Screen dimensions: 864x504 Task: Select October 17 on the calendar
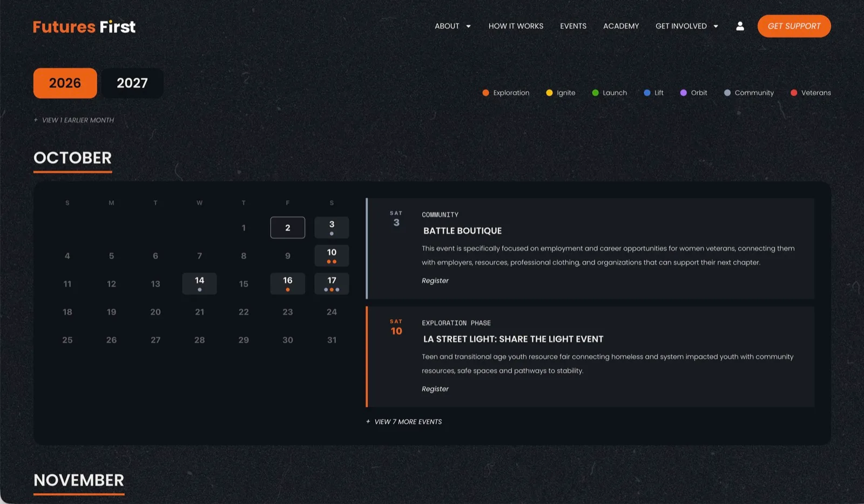(332, 284)
